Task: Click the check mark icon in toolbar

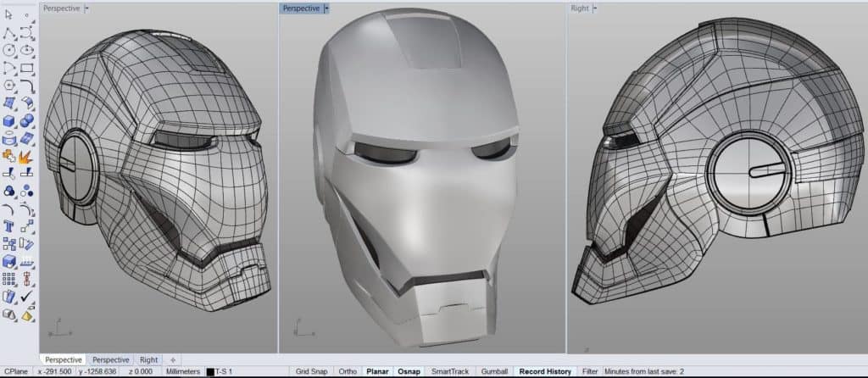Action: coord(26,297)
